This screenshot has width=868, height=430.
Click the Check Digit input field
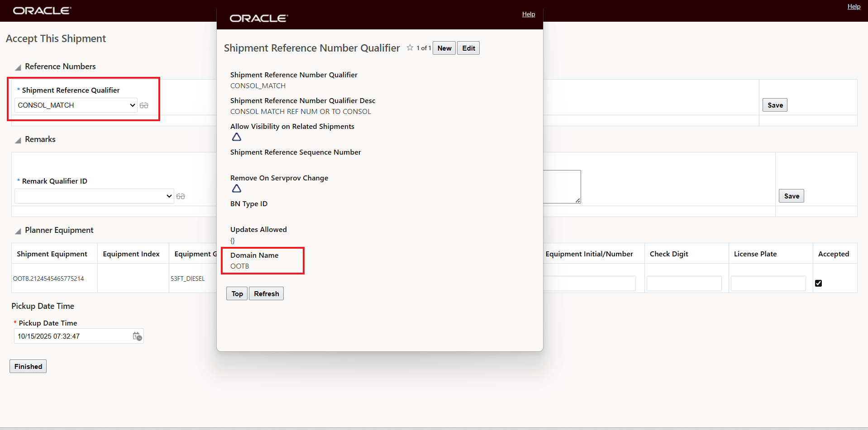[x=684, y=283]
